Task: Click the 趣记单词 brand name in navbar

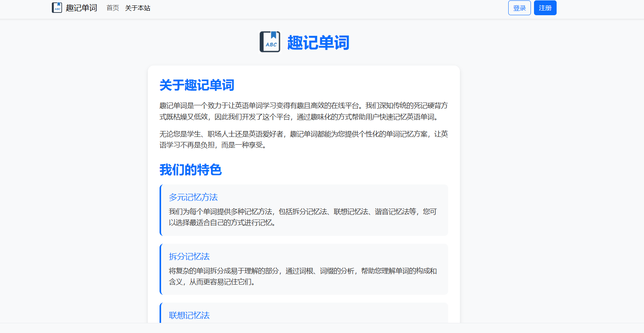Action: pyautogui.click(x=82, y=8)
